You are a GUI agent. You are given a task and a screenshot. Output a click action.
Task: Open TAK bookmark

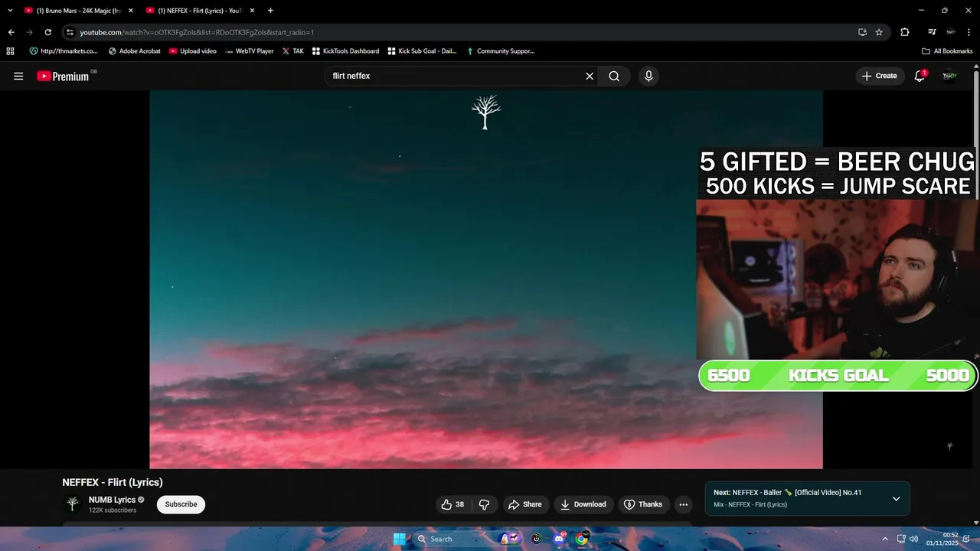tap(292, 51)
